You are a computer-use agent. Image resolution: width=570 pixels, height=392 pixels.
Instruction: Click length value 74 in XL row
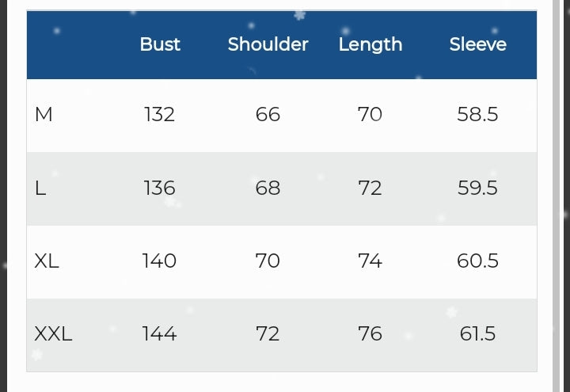[x=370, y=261]
